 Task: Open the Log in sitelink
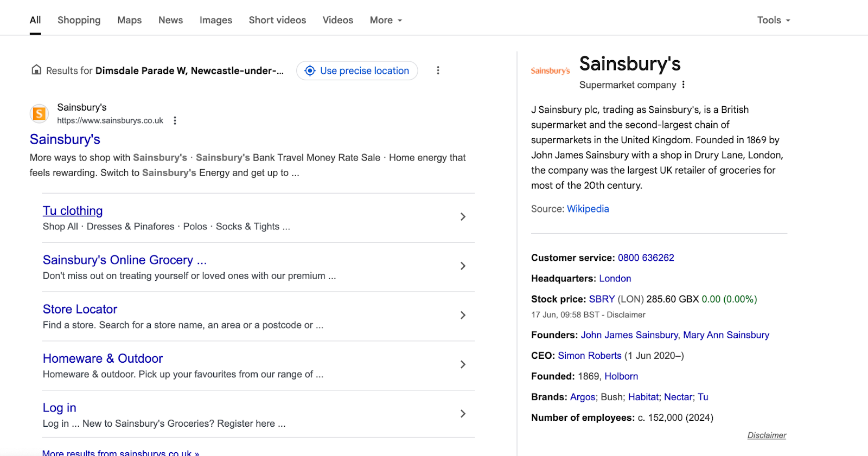coord(60,408)
